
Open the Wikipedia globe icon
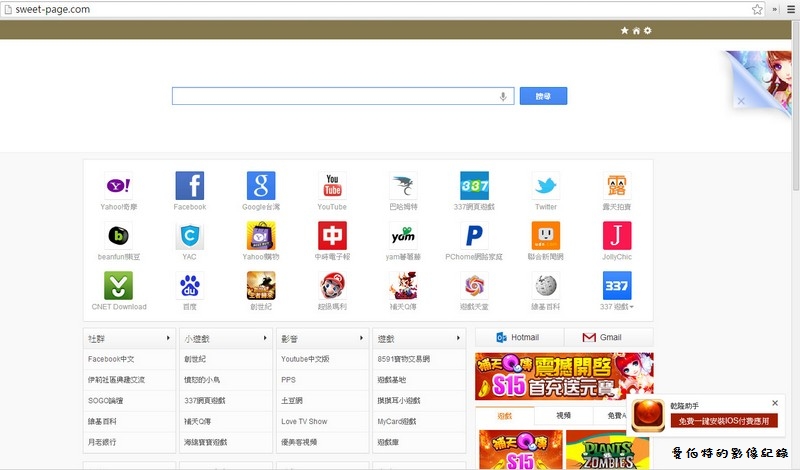point(545,286)
